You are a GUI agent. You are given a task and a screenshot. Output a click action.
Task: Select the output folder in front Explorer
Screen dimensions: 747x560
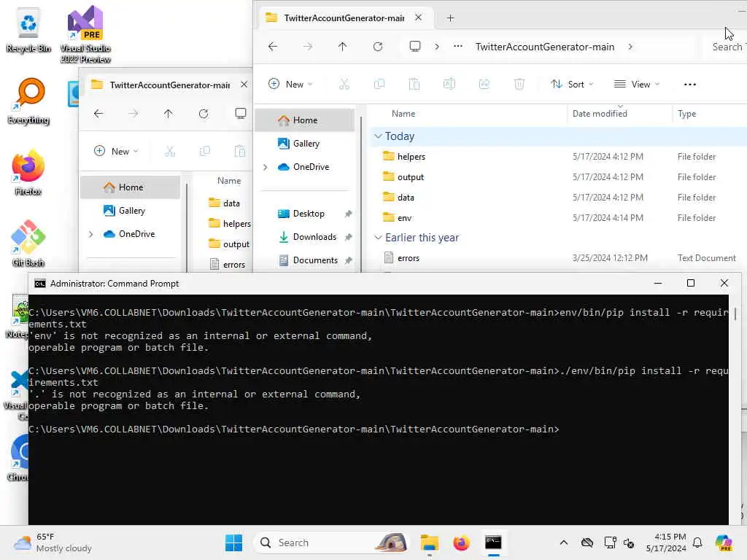(410, 177)
